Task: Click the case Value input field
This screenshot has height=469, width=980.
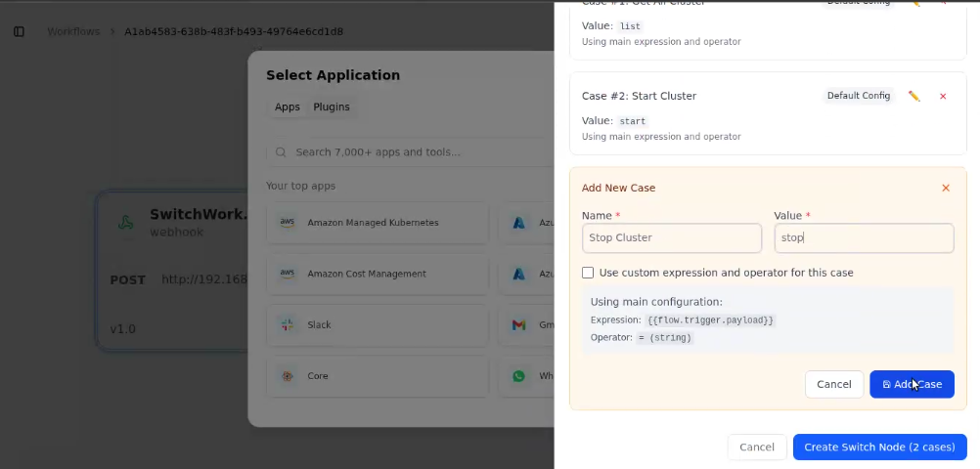Action: coord(864,237)
